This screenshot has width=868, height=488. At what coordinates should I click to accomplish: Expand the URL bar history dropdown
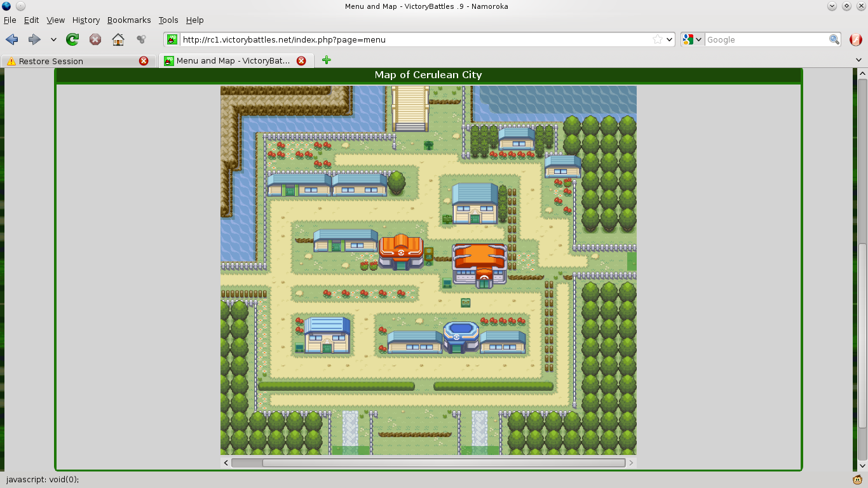[x=669, y=39]
